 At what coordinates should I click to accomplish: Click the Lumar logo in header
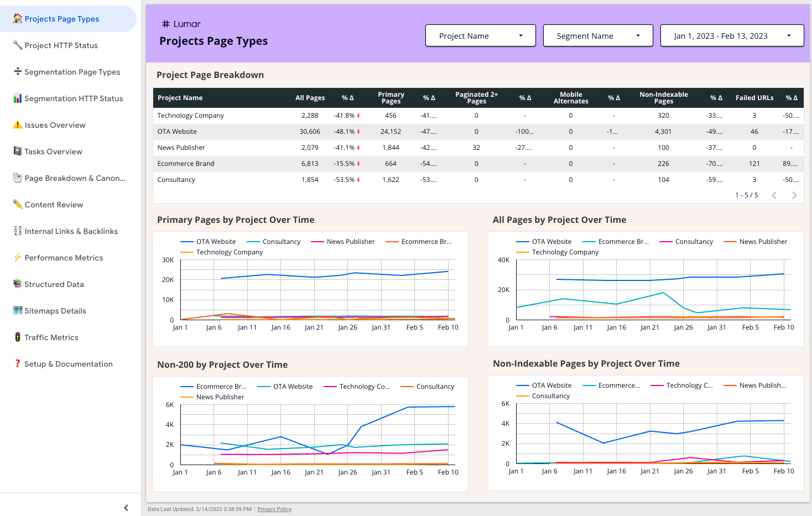click(x=181, y=24)
